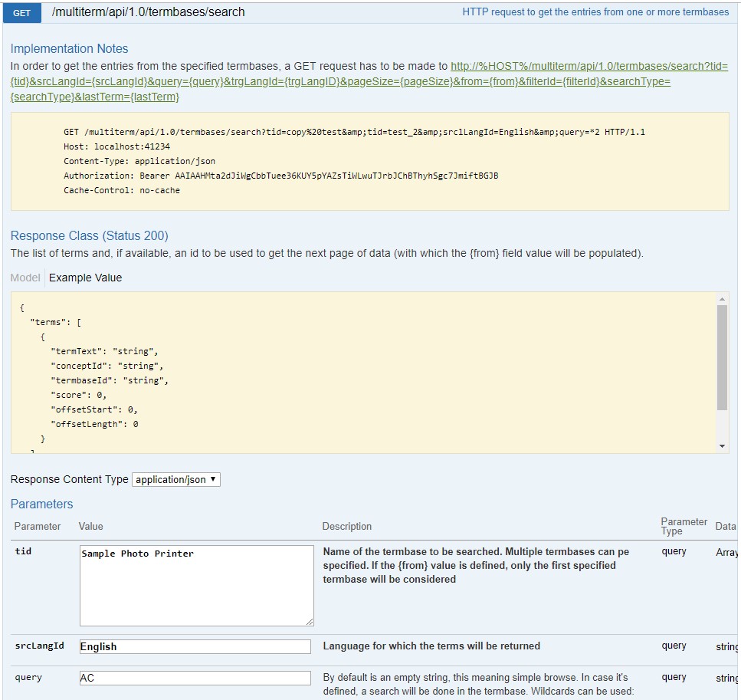Click the Implementation Notes heading
This screenshot has width=741, height=700.
[x=69, y=49]
